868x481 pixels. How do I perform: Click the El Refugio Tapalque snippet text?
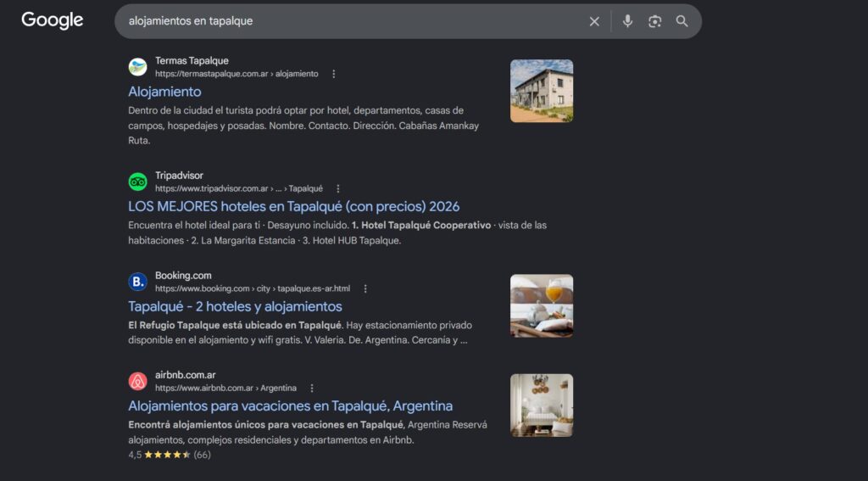pos(235,325)
